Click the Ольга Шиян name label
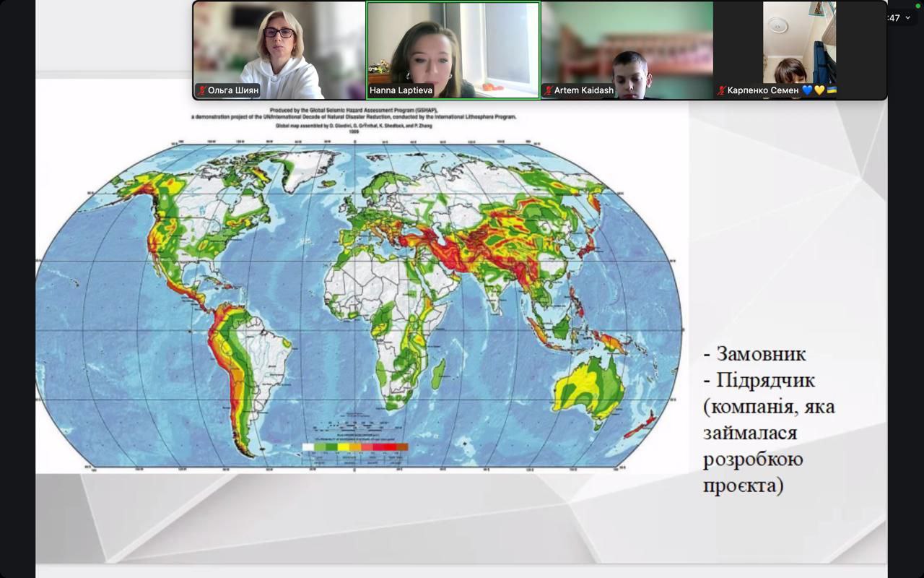The height and width of the screenshot is (578, 924). tap(232, 91)
